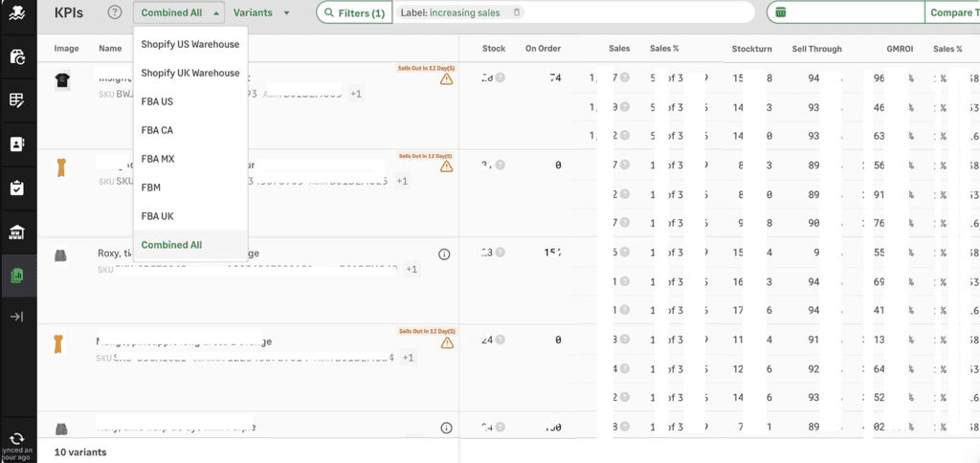
Task: Choose FBA MX option
Action: (190, 160)
